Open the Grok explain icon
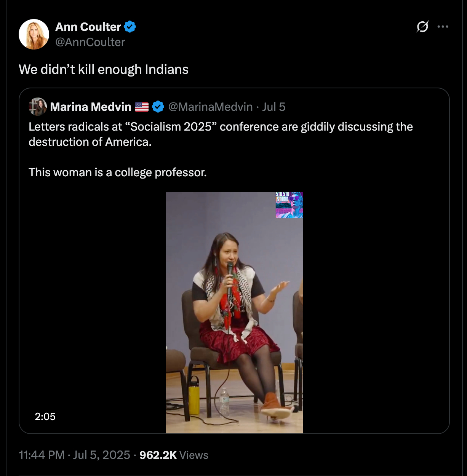Screen dimensions: 467x476 pyautogui.click(x=422, y=27)
